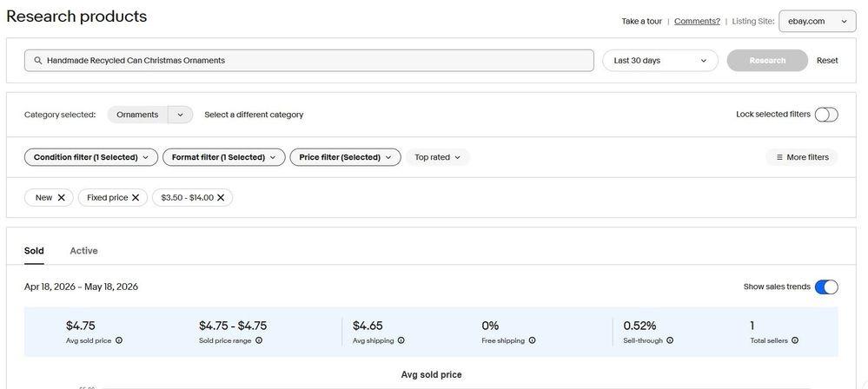Image resolution: width=868 pixels, height=389 pixels.
Task: Turn off Show sales trends switch
Action: coord(826,287)
